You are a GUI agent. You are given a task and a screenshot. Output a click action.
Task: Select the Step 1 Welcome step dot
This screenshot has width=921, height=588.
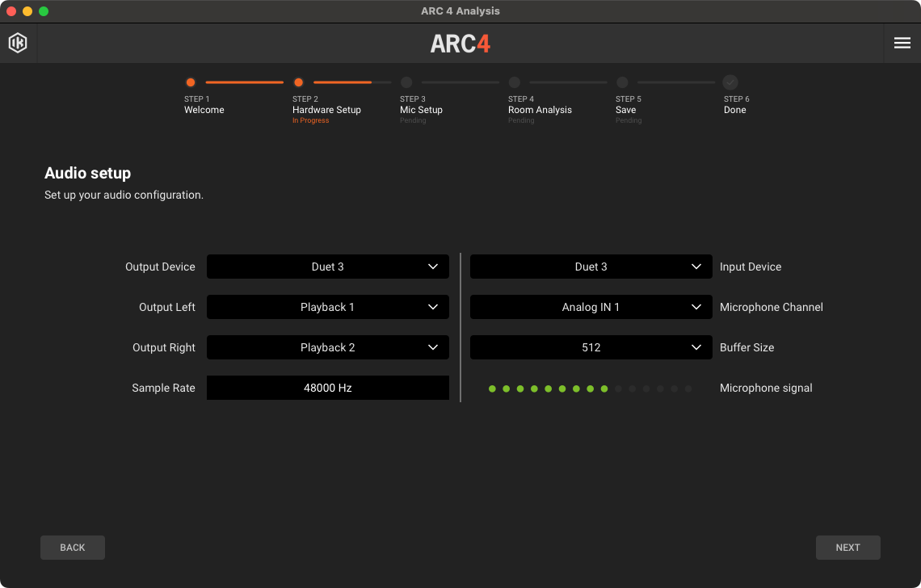(191, 82)
